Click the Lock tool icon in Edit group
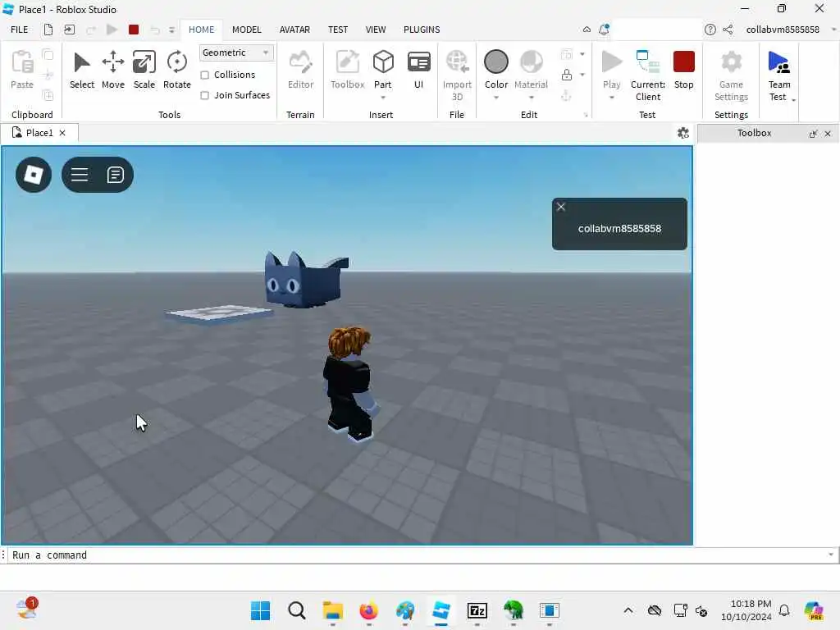 566,75
